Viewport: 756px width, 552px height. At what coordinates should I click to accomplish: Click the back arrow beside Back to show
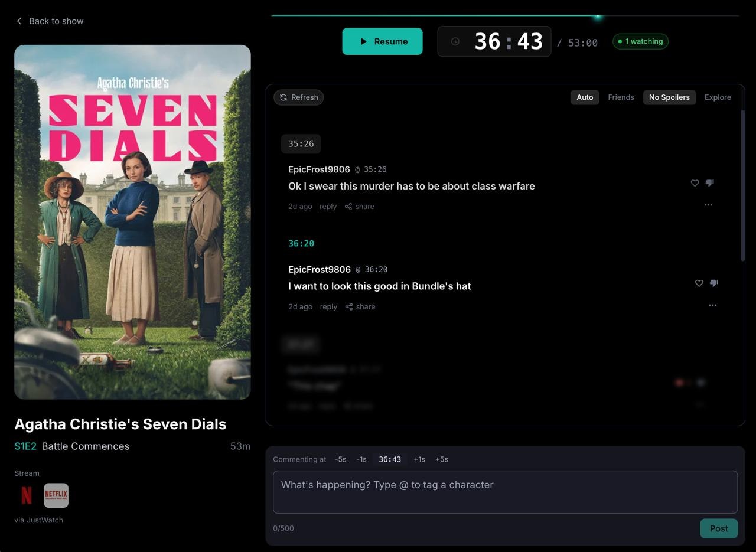click(18, 21)
